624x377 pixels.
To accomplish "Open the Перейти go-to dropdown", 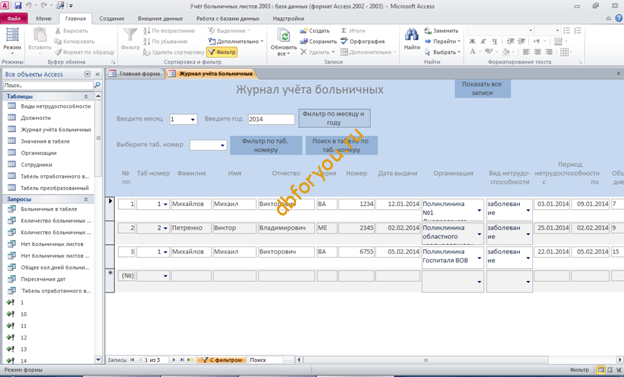I will tap(443, 41).
